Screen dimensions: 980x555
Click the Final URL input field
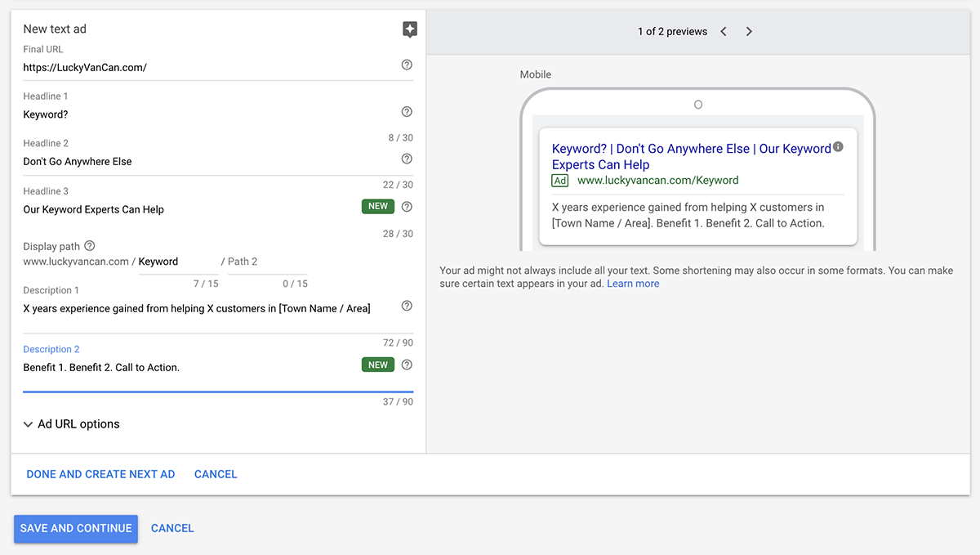[x=204, y=68]
